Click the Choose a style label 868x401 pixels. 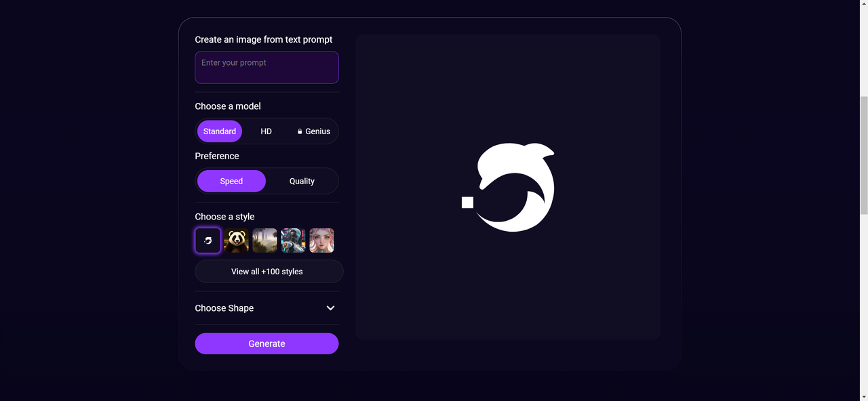[x=224, y=217]
